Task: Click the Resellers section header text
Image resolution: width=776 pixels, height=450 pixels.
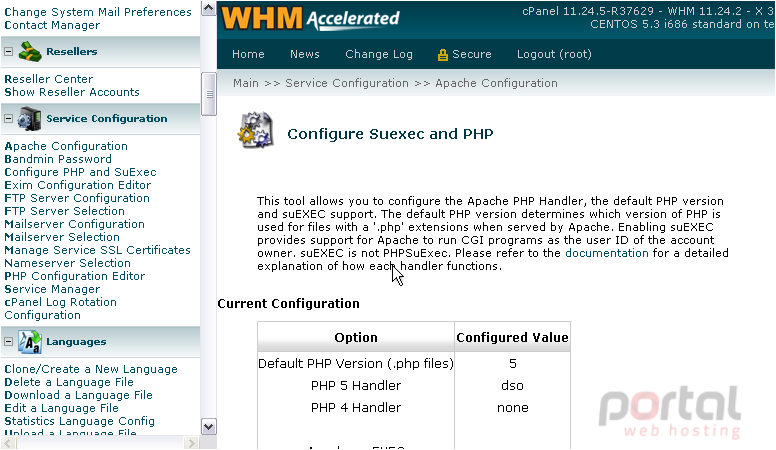Action: click(x=72, y=51)
